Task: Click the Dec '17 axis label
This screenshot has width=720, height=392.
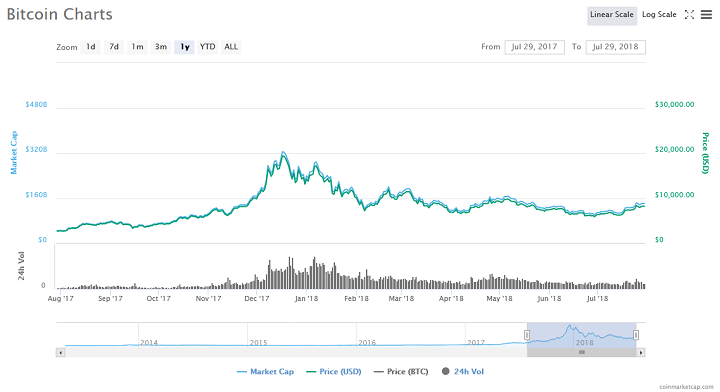Action: pos(257,298)
